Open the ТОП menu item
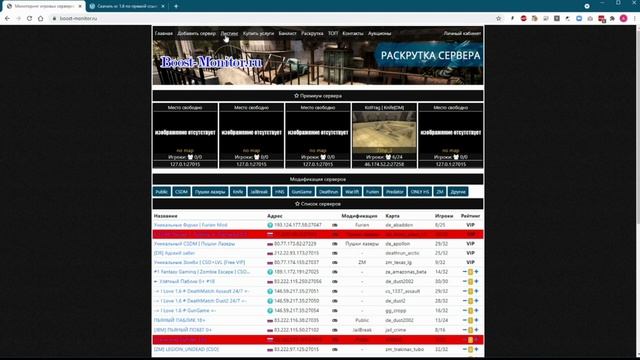The image size is (640, 360). pyautogui.click(x=333, y=33)
